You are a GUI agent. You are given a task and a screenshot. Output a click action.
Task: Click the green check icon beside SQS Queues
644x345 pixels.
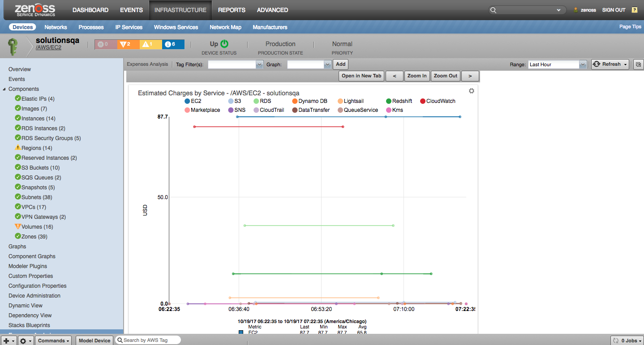click(x=18, y=177)
